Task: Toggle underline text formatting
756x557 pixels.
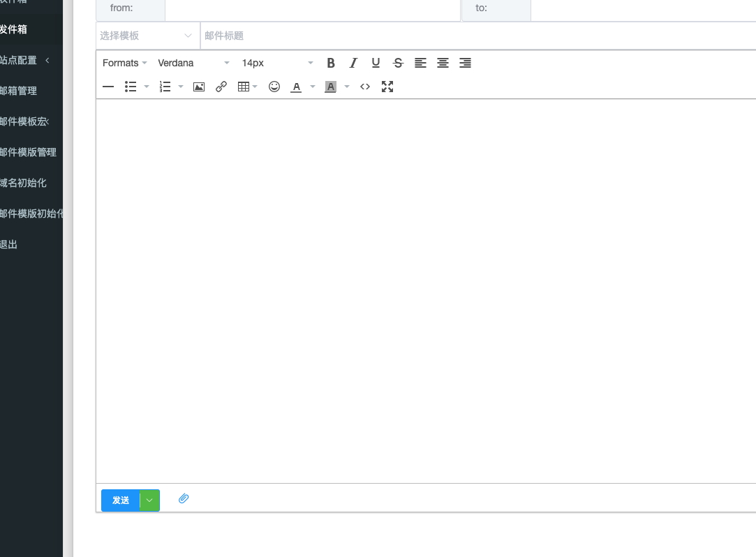Action: (376, 63)
